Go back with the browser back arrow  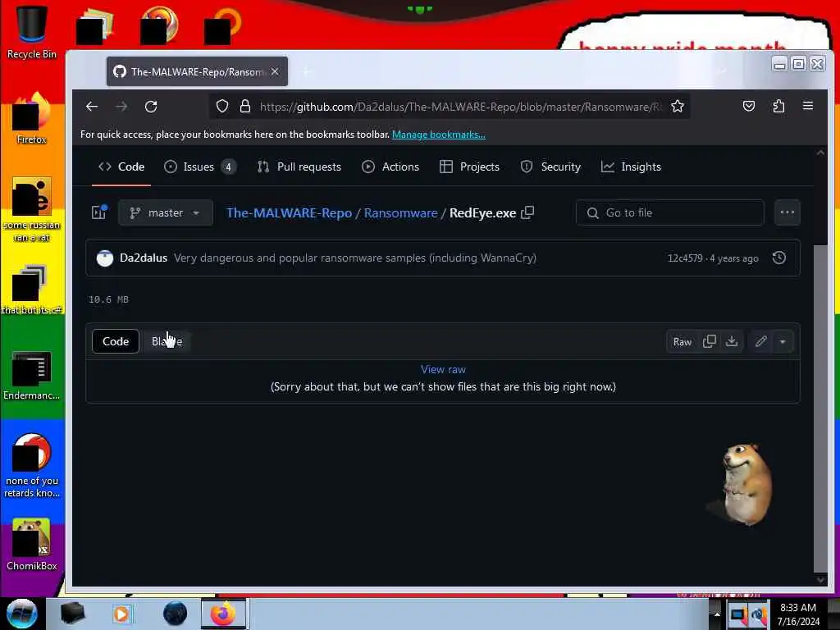[x=92, y=107]
